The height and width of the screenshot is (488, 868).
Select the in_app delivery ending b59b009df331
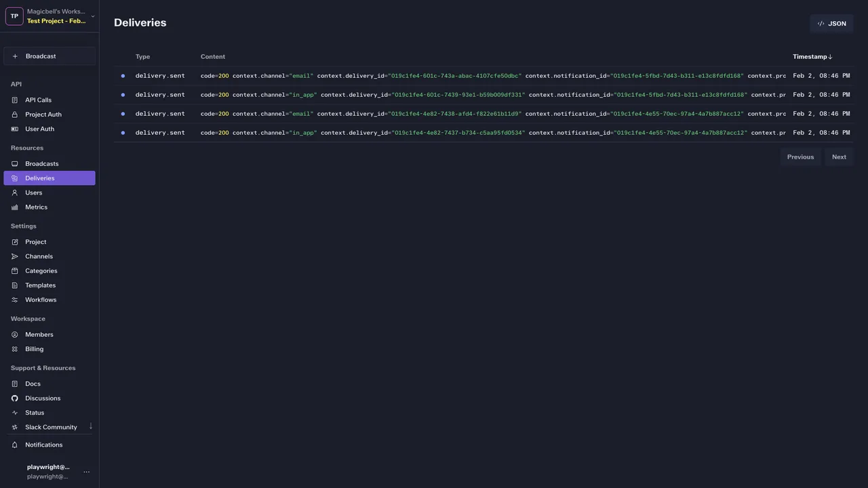pyautogui.click(x=484, y=95)
